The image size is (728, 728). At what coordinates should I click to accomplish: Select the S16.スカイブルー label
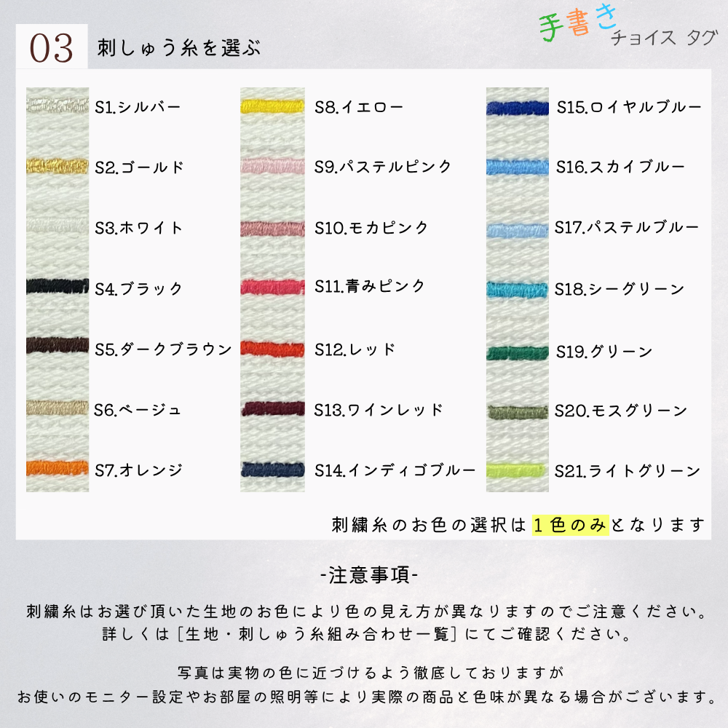click(x=620, y=167)
